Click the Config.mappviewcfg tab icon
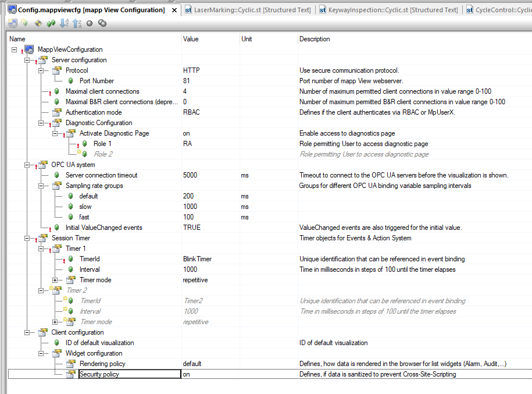Screen dimensions: 532x394 tap(12, 9)
